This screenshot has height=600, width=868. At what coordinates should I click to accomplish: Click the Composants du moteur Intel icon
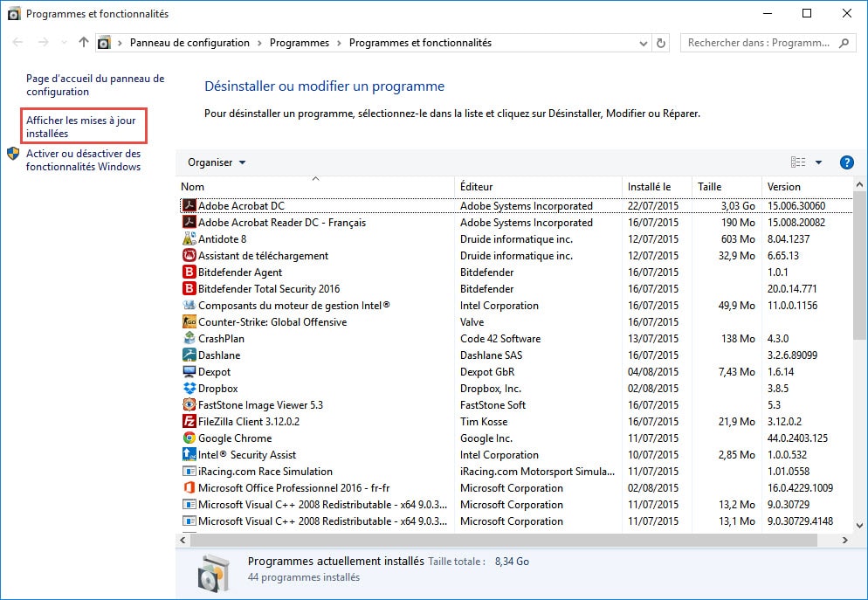click(x=189, y=305)
